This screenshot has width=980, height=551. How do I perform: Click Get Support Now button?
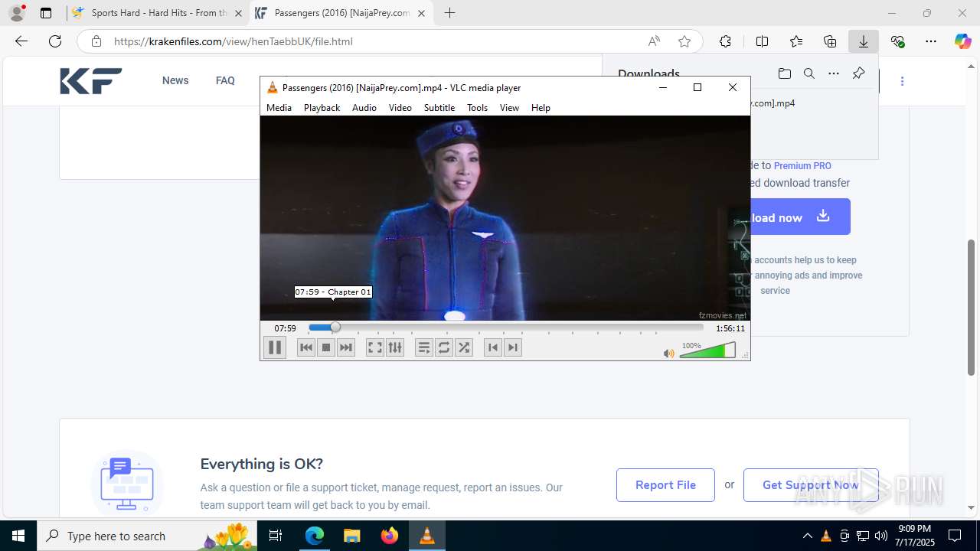point(811,485)
